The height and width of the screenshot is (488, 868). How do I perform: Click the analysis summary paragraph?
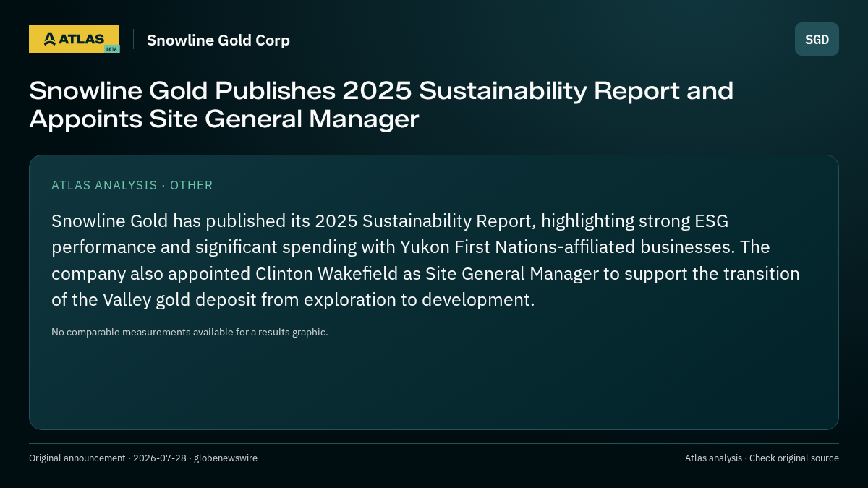[425, 260]
